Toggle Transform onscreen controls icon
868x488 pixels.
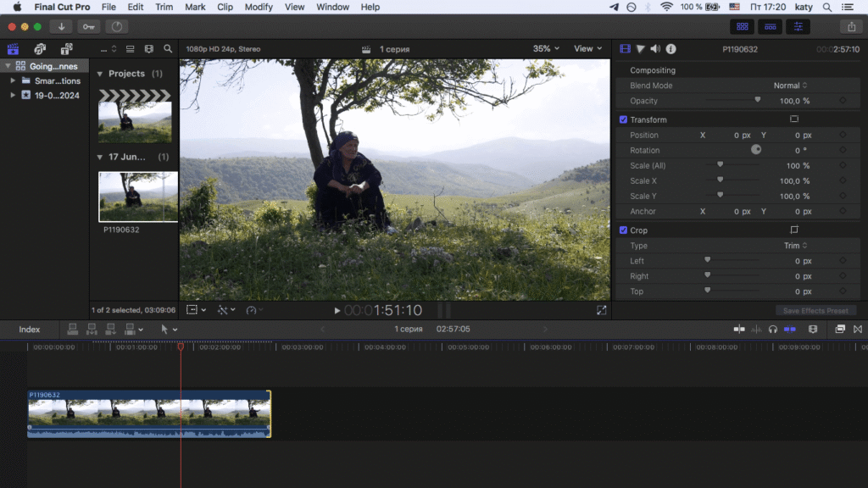(x=793, y=119)
